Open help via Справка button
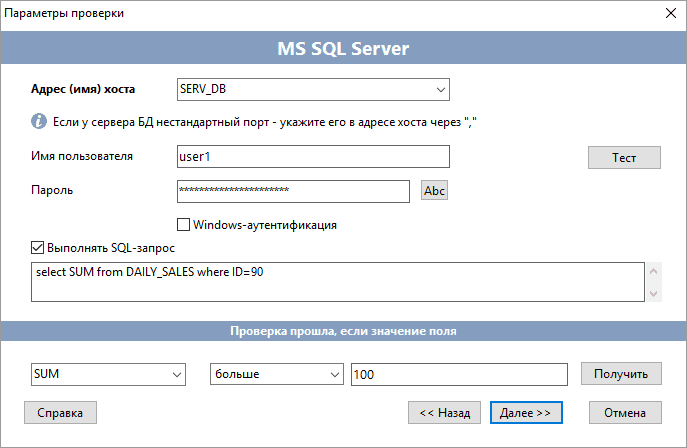Viewport: 687px width, 448px height. (60, 413)
